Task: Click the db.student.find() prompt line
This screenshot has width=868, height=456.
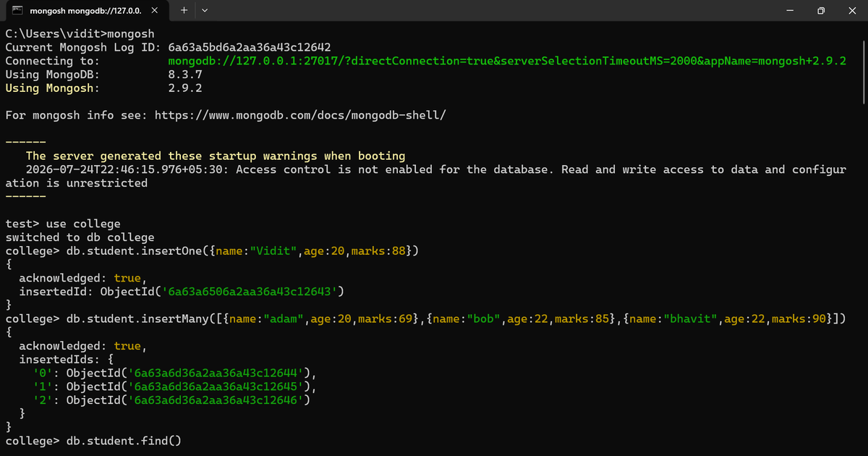Action: [93, 442]
